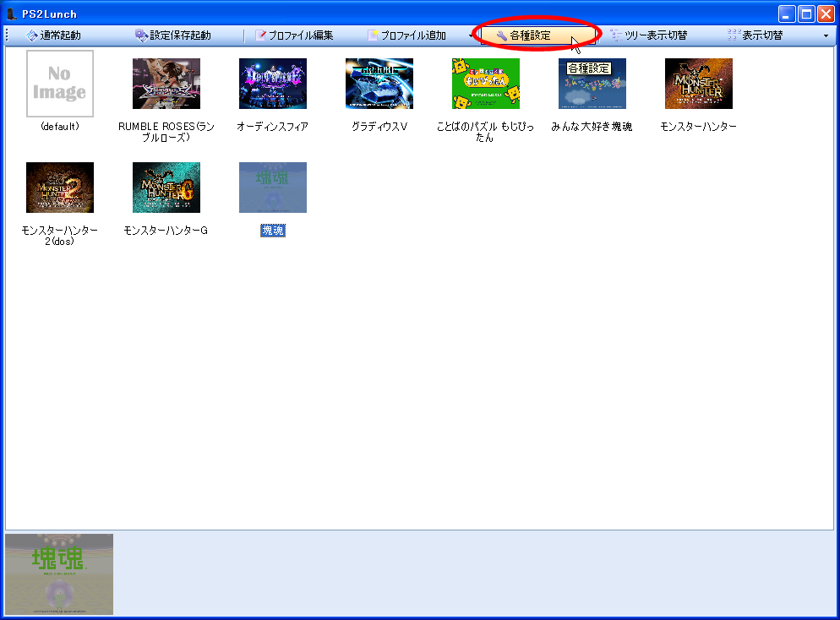Image resolution: width=840 pixels, height=620 pixels.
Task: Select the RUMBLE ROSES profile thumbnail
Action: point(166,84)
